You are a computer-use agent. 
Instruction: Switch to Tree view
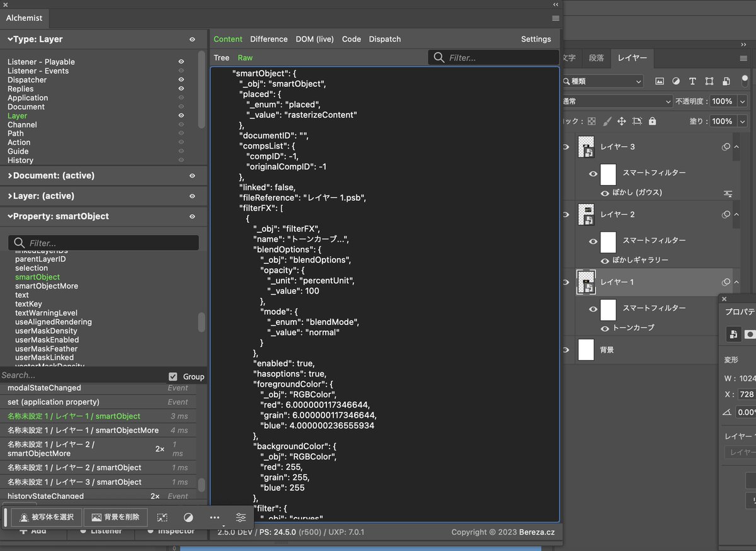coord(222,57)
